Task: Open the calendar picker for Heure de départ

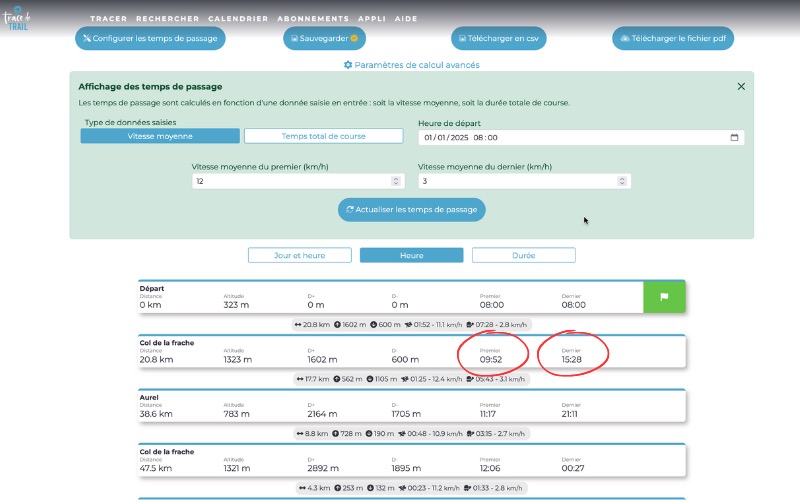Action: [x=734, y=138]
